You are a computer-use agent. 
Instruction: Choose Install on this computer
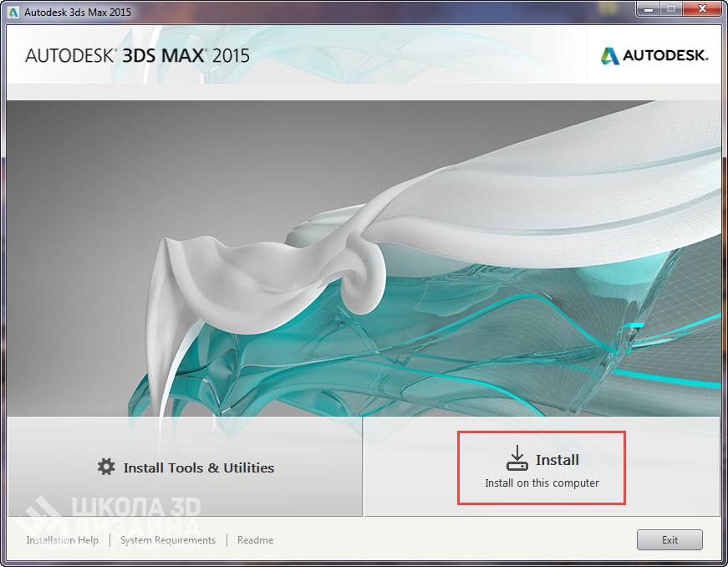(542, 467)
